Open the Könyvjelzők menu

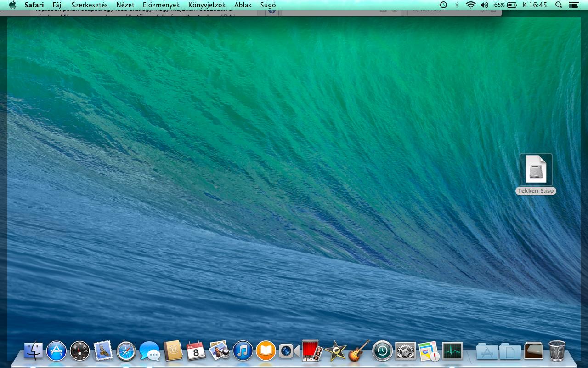[207, 5]
